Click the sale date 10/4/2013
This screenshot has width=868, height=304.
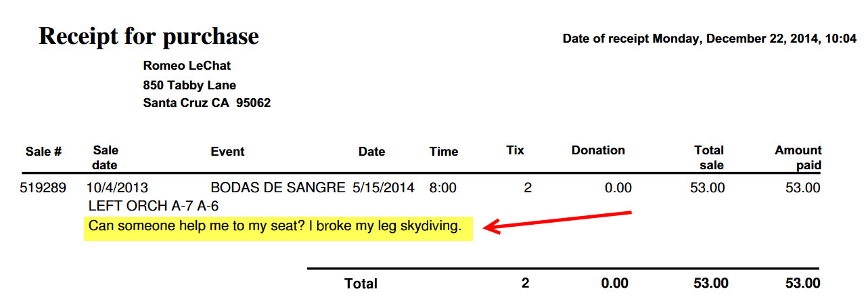(118, 188)
